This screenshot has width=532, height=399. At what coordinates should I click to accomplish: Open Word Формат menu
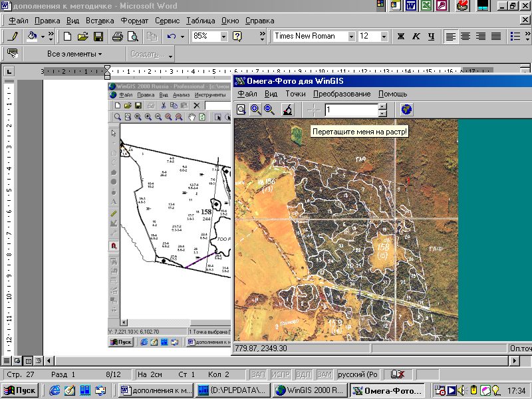[134, 21]
